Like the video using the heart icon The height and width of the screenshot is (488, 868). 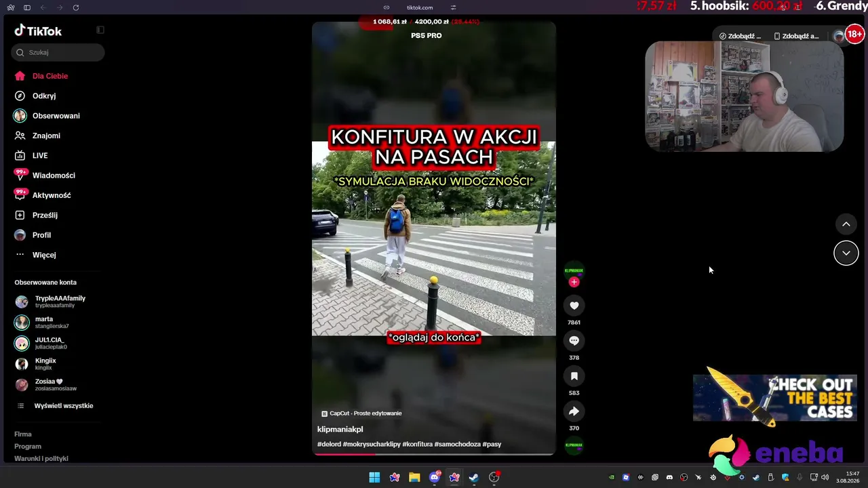[x=574, y=306]
